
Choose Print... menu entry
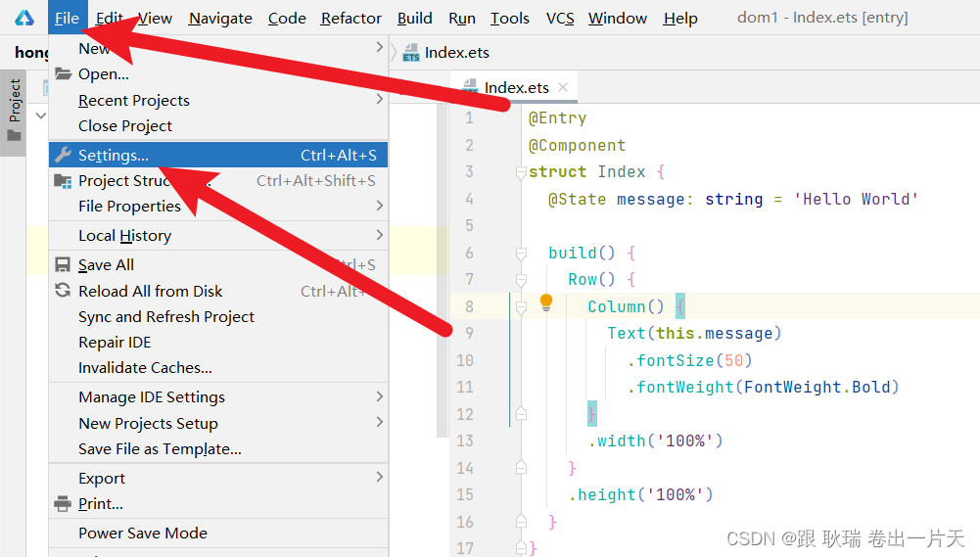pos(218,504)
